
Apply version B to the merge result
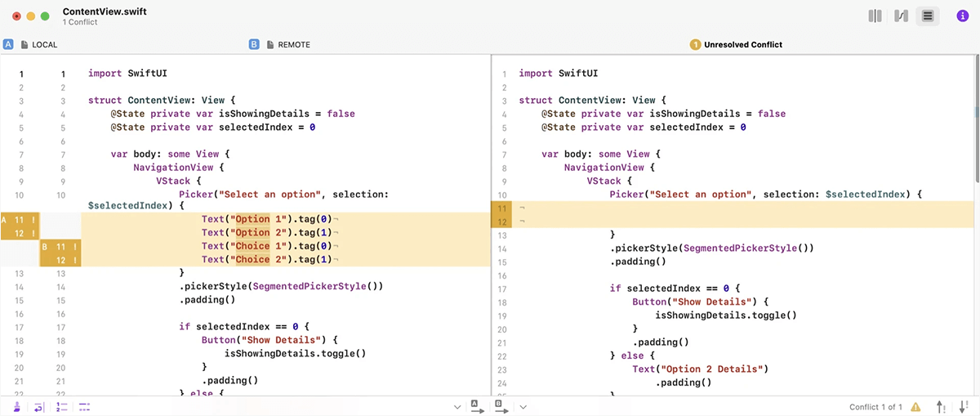pyautogui.click(x=501, y=406)
